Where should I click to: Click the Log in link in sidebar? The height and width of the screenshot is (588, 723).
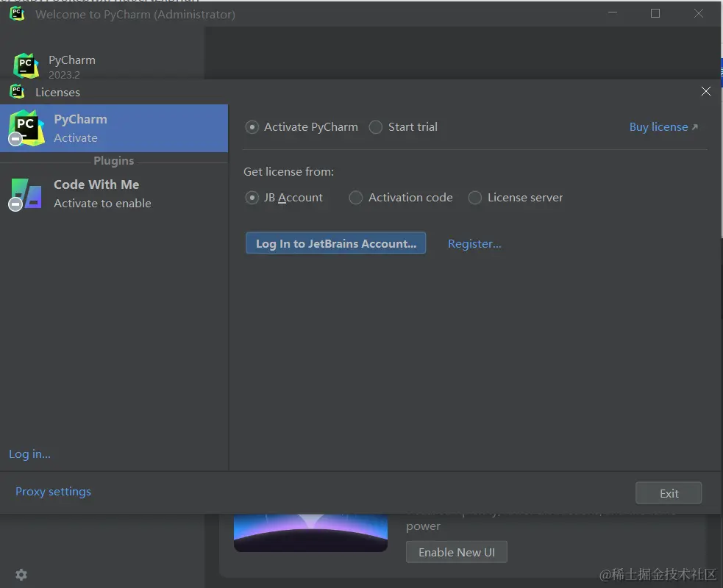[29, 454]
